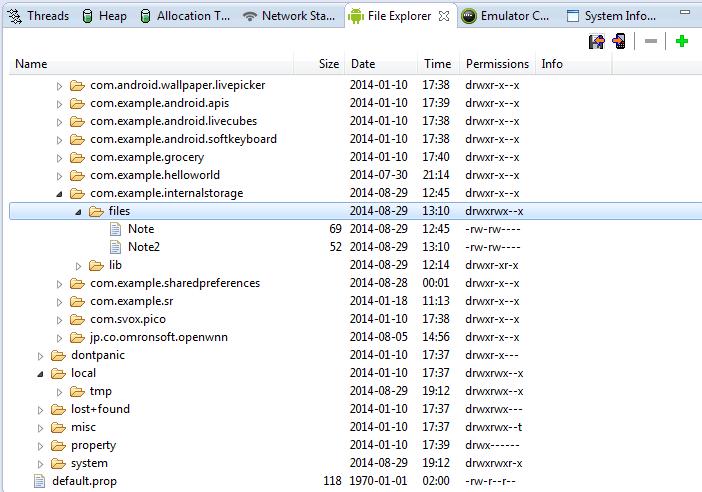
Task: Close the File Explorer tab
Action: click(444, 17)
